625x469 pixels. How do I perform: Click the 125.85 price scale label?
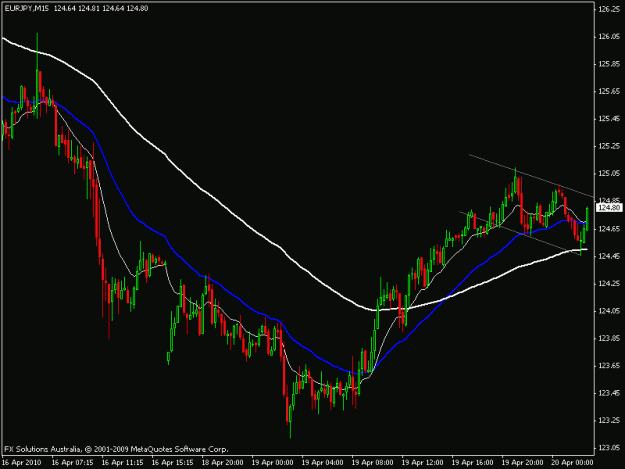(x=609, y=64)
